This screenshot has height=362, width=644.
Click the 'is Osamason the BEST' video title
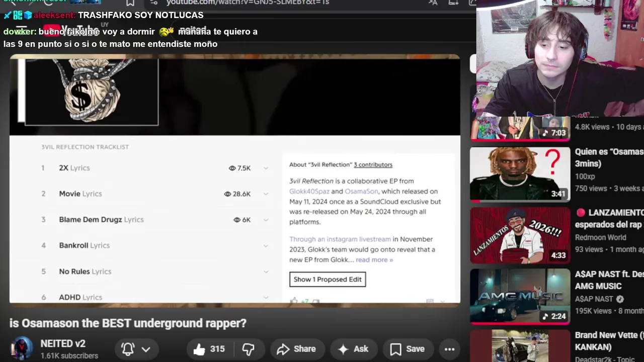click(128, 323)
